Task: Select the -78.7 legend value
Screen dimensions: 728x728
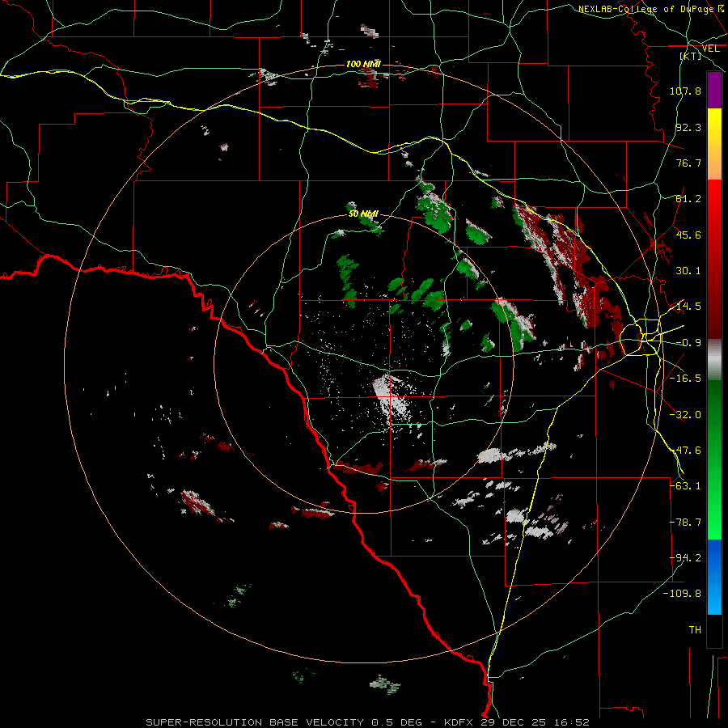Action: coord(685,523)
